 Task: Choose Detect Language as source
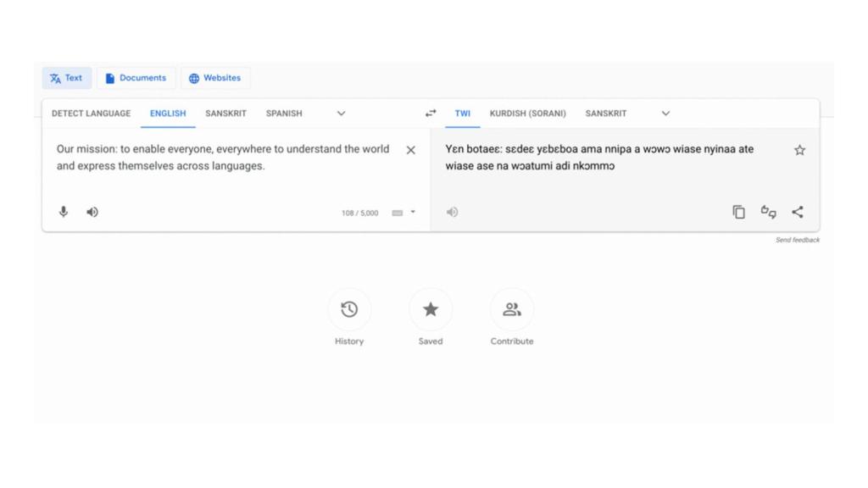point(92,114)
